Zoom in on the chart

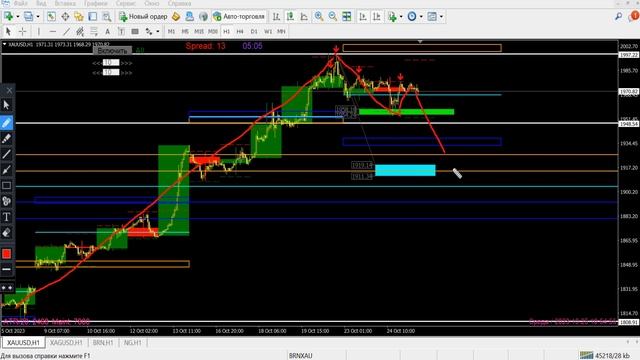(319, 16)
